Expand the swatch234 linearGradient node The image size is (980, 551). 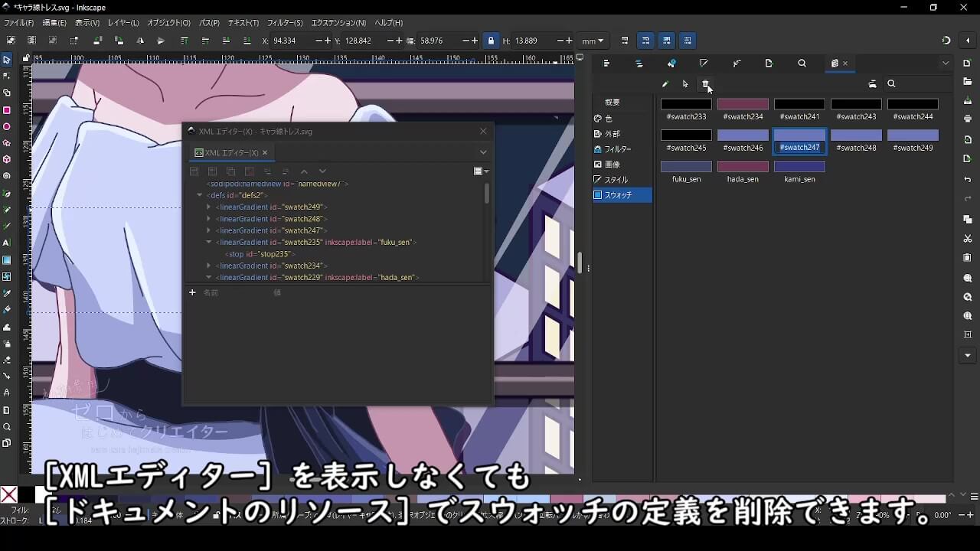(208, 266)
